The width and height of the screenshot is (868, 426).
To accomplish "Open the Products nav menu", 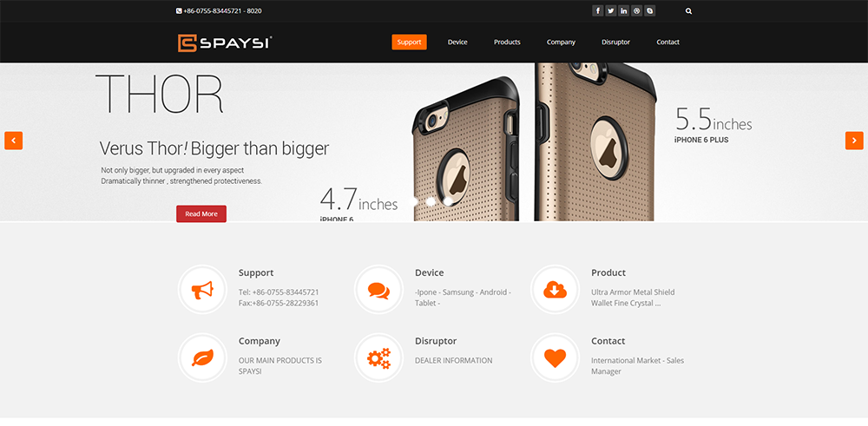I will point(507,42).
